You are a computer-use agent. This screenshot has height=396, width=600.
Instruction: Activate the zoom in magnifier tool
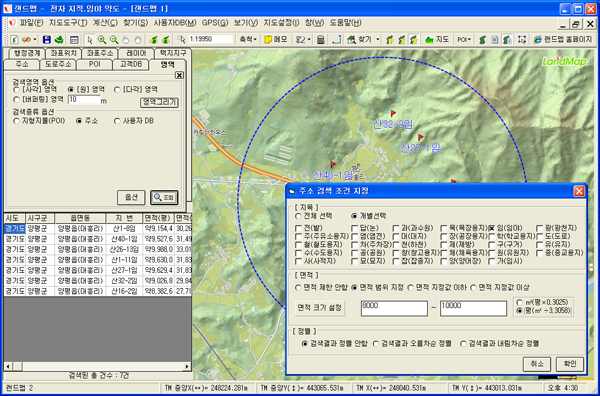click(102, 40)
